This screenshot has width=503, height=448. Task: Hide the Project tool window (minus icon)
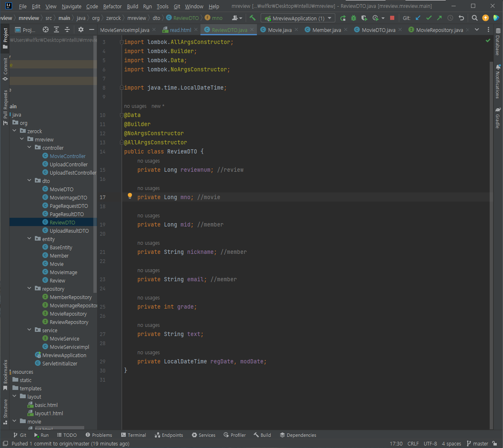[92, 29]
